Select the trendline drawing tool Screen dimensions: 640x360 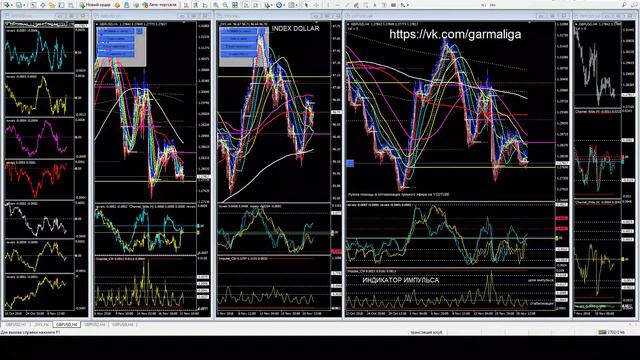(347, 5)
